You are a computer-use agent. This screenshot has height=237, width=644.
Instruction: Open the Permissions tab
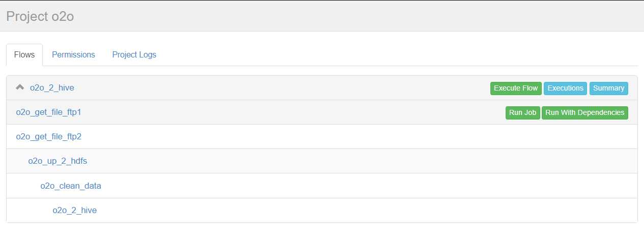pos(73,55)
